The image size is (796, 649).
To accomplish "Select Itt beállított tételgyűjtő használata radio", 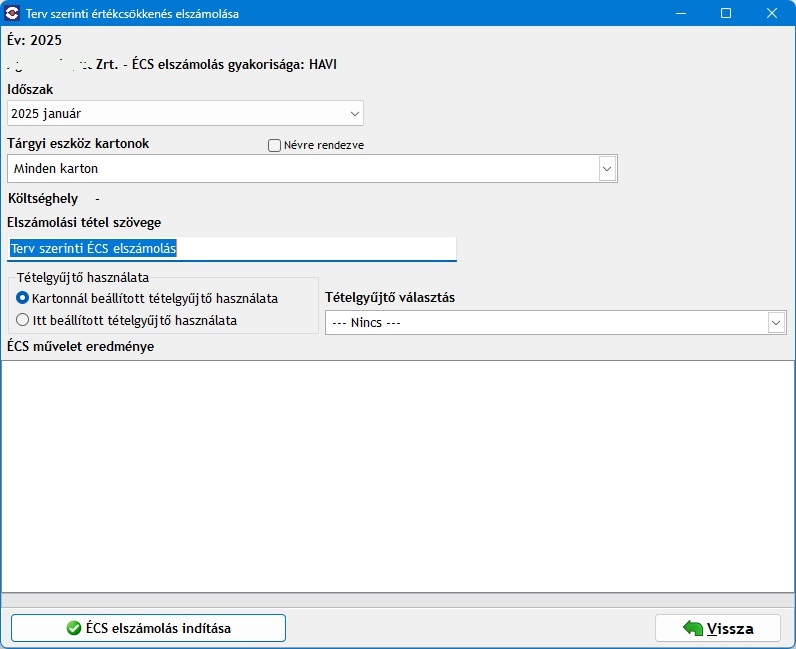I will pyautogui.click(x=22, y=320).
